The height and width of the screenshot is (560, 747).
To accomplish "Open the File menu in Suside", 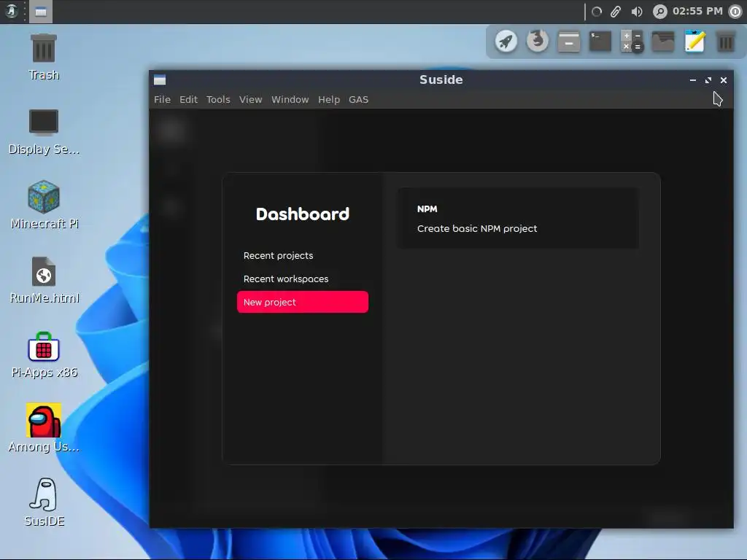I will click(x=162, y=99).
